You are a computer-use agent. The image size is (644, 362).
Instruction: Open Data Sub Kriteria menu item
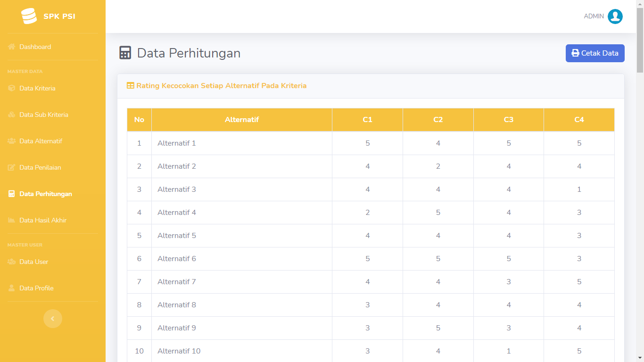[53, 115]
